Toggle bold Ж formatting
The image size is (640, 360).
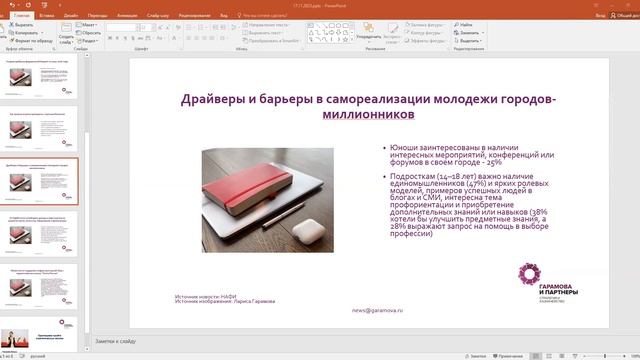(x=110, y=38)
